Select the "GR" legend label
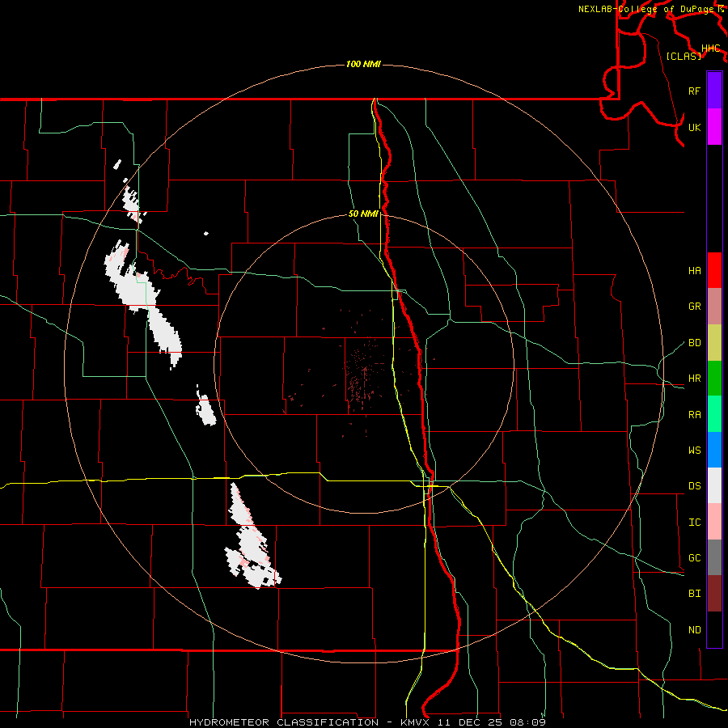 point(694,307)
